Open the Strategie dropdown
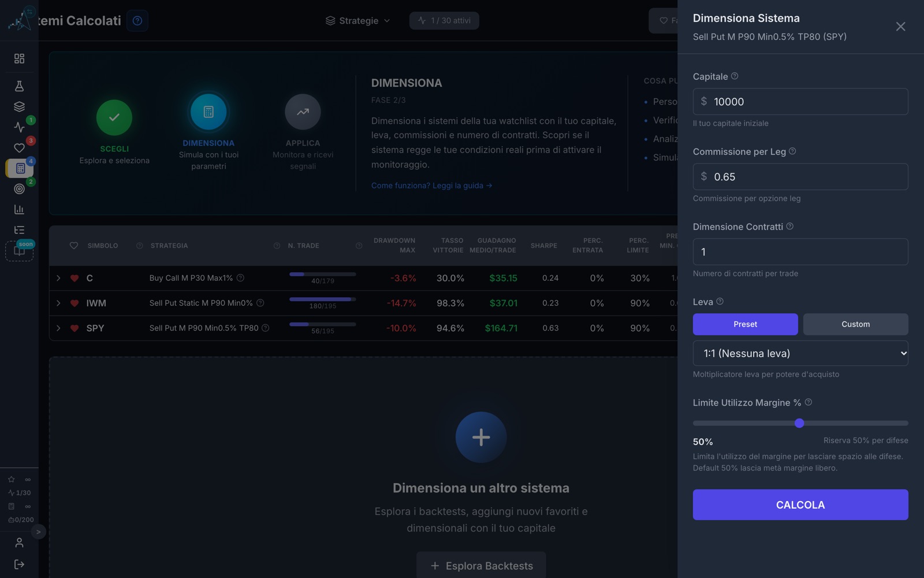This screenshot has width=924, height=578. (358, 21)
